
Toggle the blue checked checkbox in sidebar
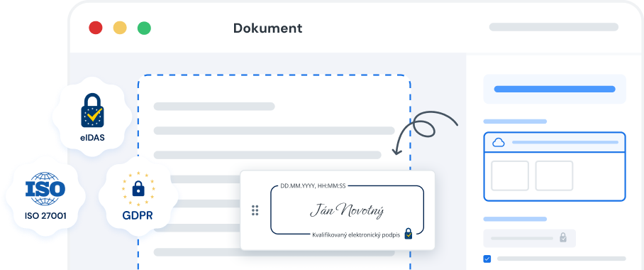click(x=487, y=259)
